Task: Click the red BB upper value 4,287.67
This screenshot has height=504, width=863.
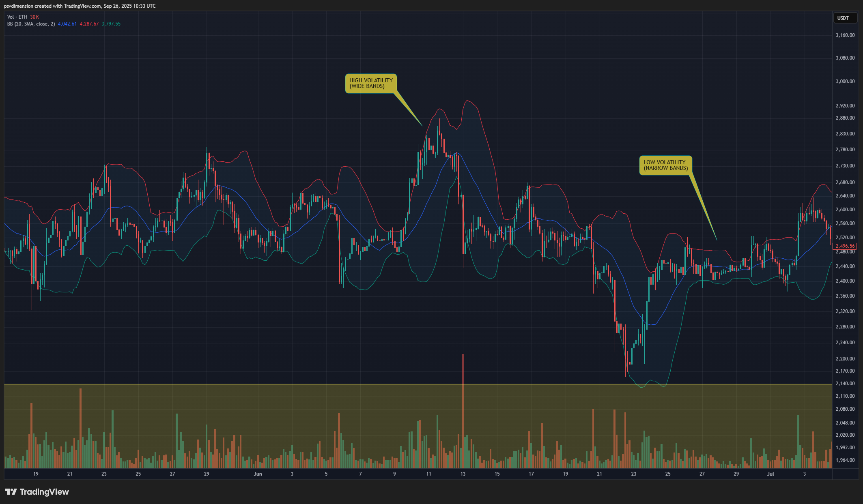Action: pyautogui.click(x=89, y=24)
